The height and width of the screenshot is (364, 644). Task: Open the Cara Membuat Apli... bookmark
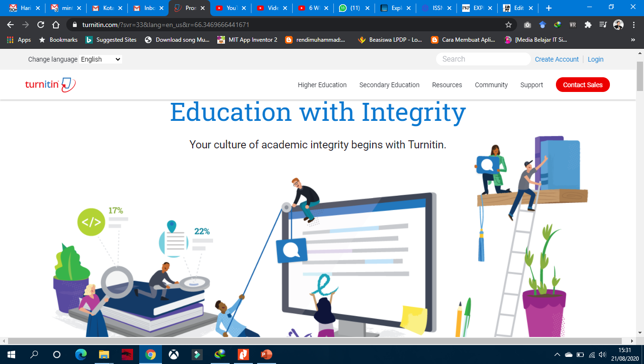(x=464, y=40)
